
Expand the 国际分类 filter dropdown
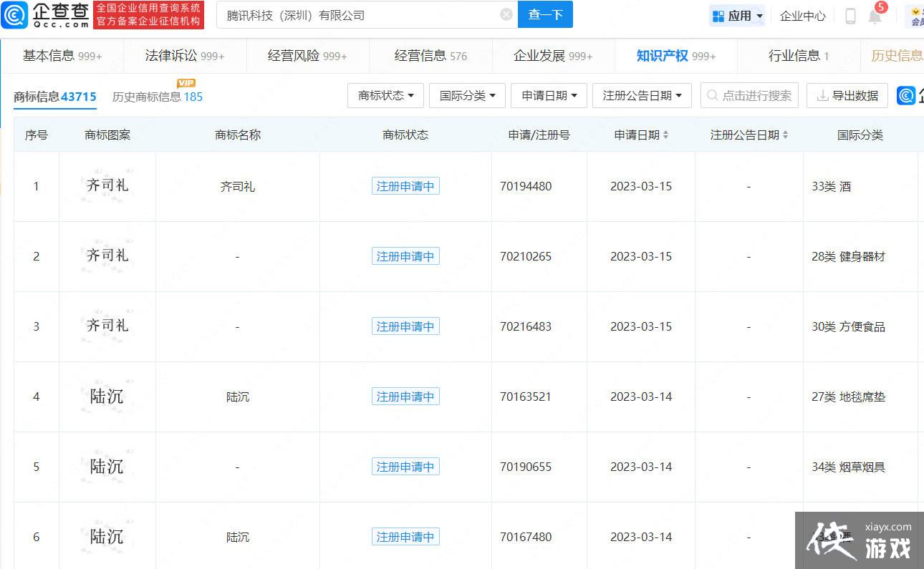pos(467,96)
